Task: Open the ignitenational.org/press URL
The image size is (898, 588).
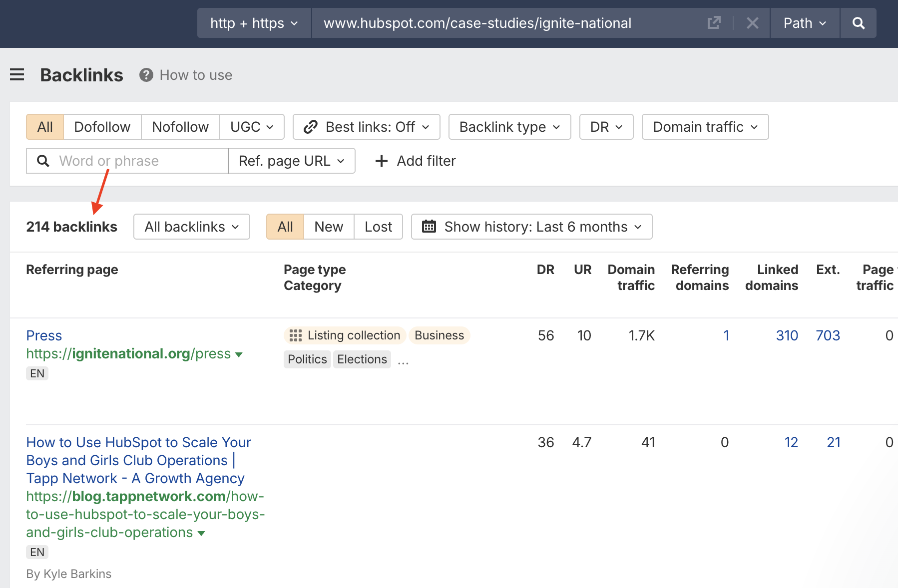Action: (128, 353)
